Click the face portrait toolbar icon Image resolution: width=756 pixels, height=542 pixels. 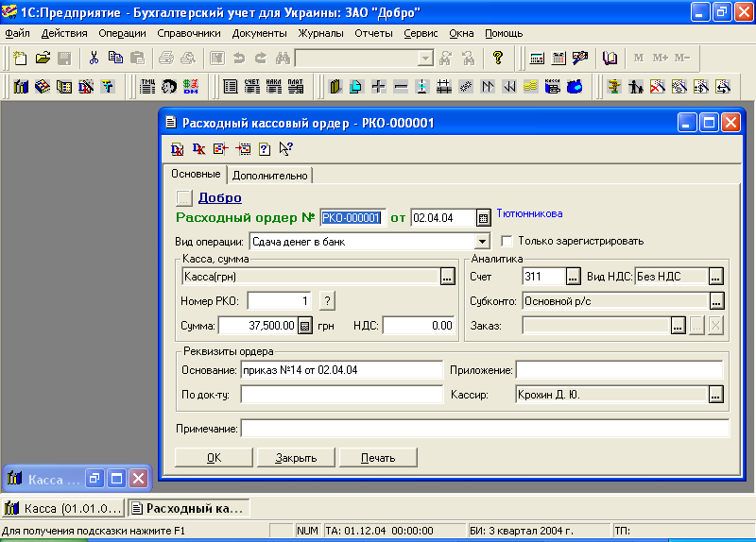click(x=169, y=87)
